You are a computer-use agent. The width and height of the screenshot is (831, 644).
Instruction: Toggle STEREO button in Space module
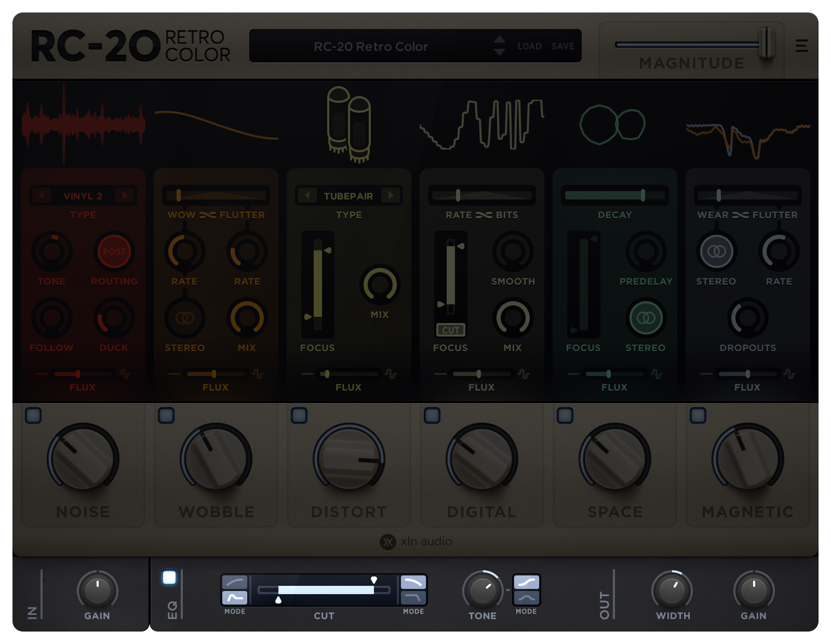646,318
